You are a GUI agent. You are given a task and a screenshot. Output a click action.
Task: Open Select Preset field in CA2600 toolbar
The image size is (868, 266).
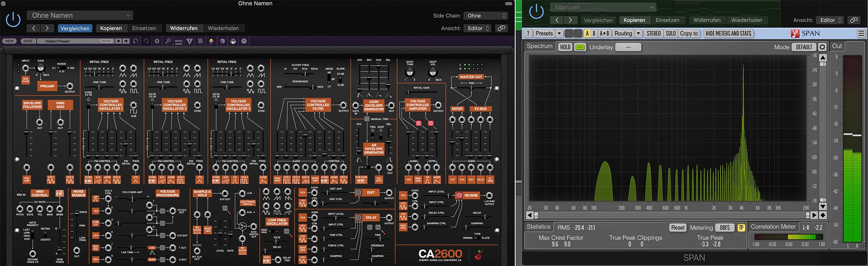(x=75, y=41)
